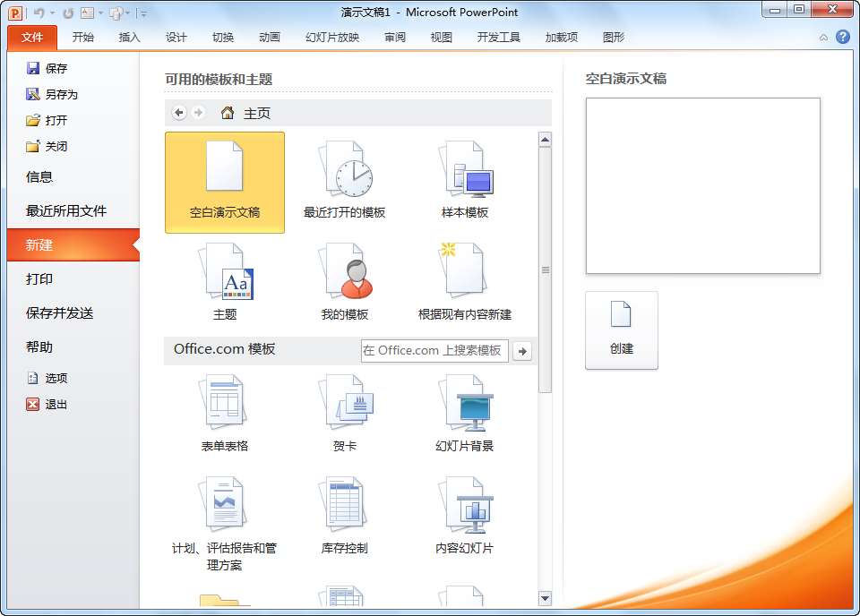Screen dimensions: 860x616
Task: Minimize the ribbon with the caret icon
Action: (x=823, y=38)
